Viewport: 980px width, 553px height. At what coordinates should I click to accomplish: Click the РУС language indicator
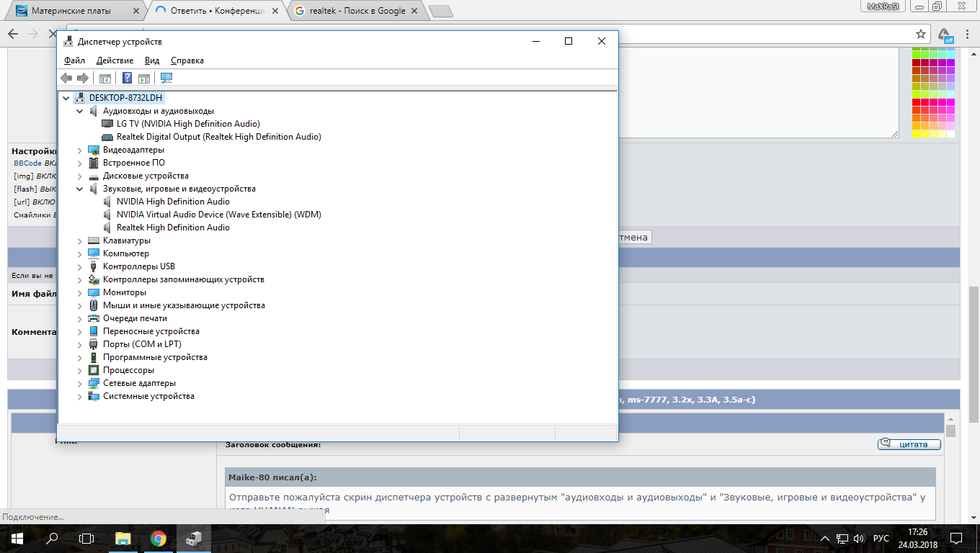[x=881, y=539]
